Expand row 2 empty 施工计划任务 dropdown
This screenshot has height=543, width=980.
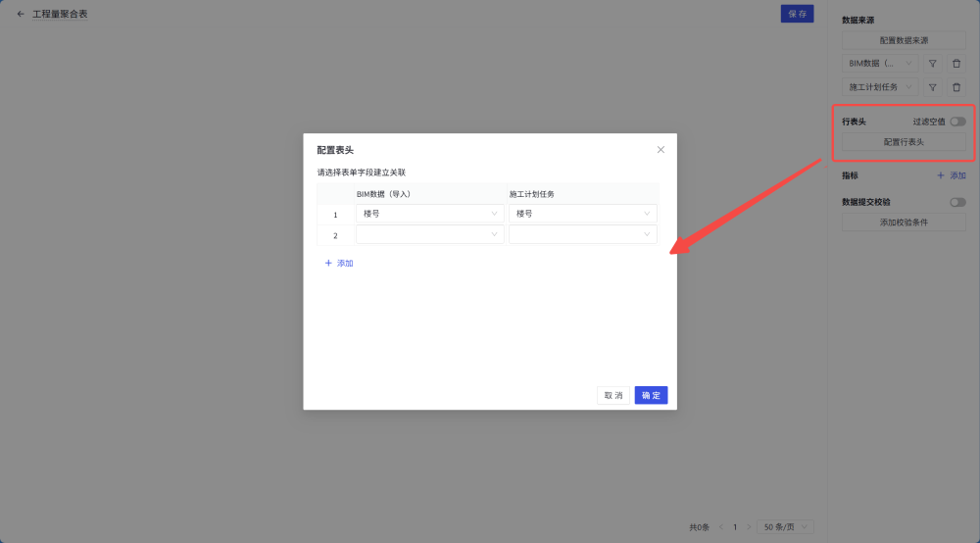click(x=582, y=235)
